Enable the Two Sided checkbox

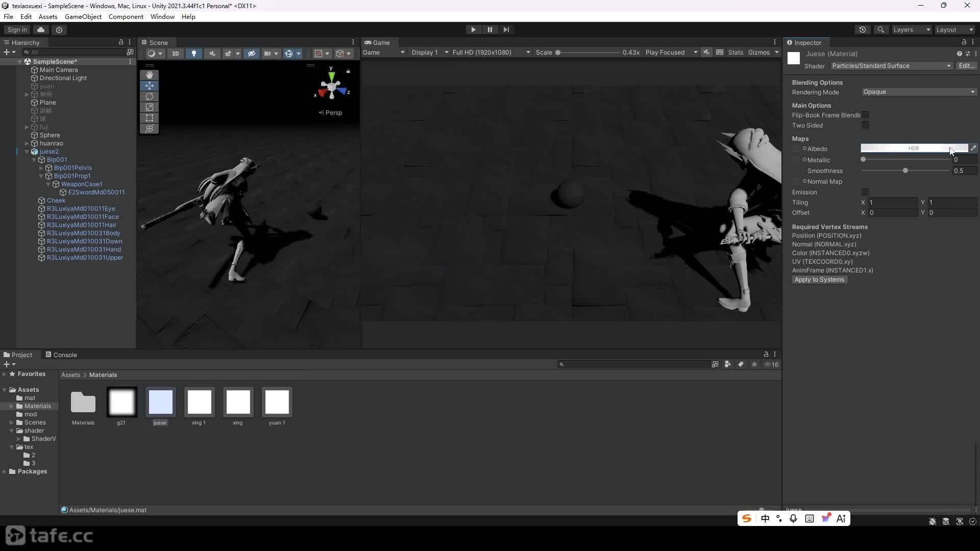click(865, 125)
